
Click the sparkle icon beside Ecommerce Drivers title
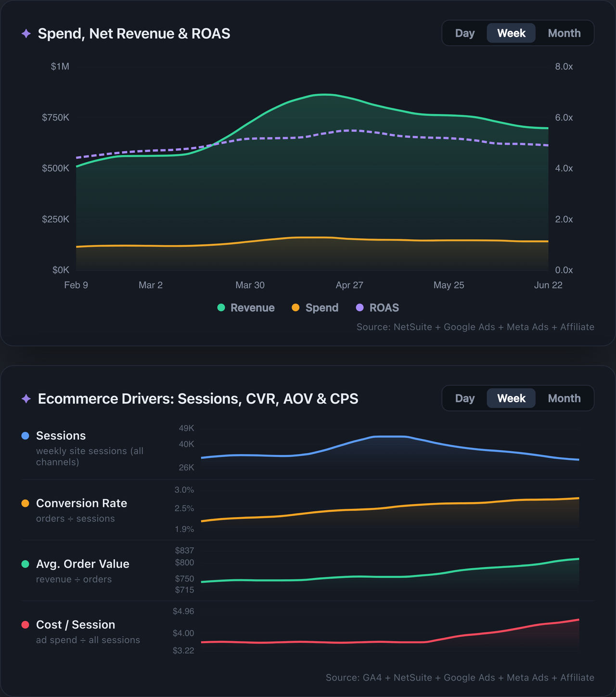pyautogui.click(x=26, y=399)
